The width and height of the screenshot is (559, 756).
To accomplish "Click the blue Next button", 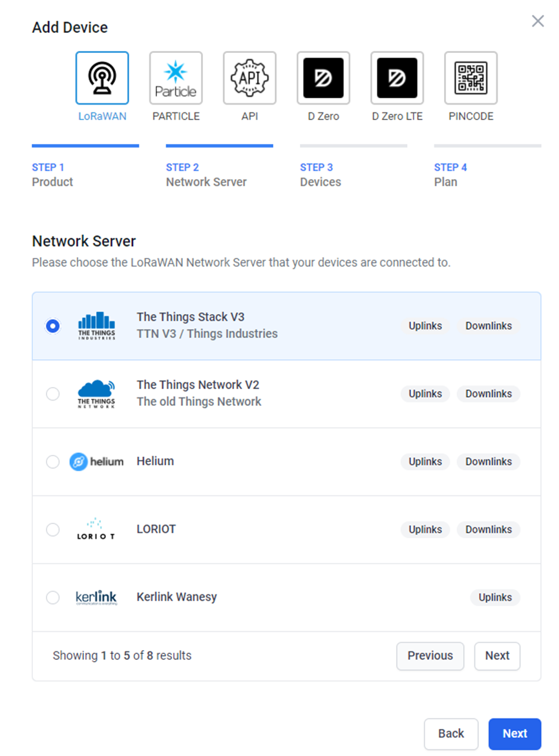I will 514,734.
